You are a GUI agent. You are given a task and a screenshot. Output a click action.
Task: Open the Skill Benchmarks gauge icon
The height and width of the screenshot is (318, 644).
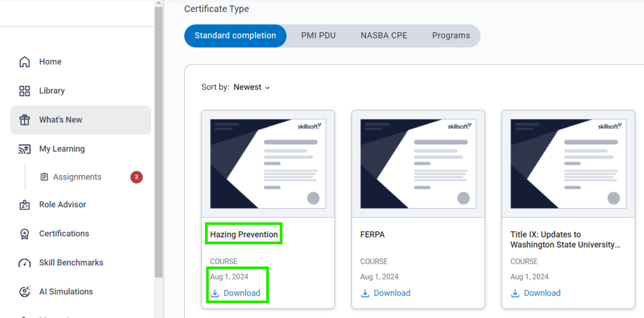tap(24, 263)
